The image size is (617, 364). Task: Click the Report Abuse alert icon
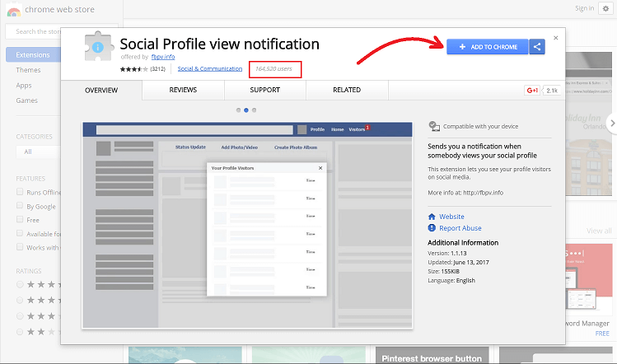(432, 228)
